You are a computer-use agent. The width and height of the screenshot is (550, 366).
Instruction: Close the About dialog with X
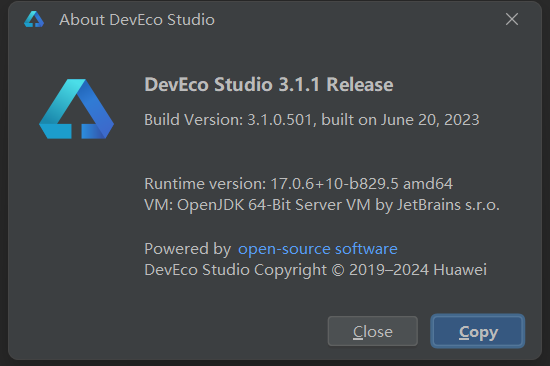[512, 19]
